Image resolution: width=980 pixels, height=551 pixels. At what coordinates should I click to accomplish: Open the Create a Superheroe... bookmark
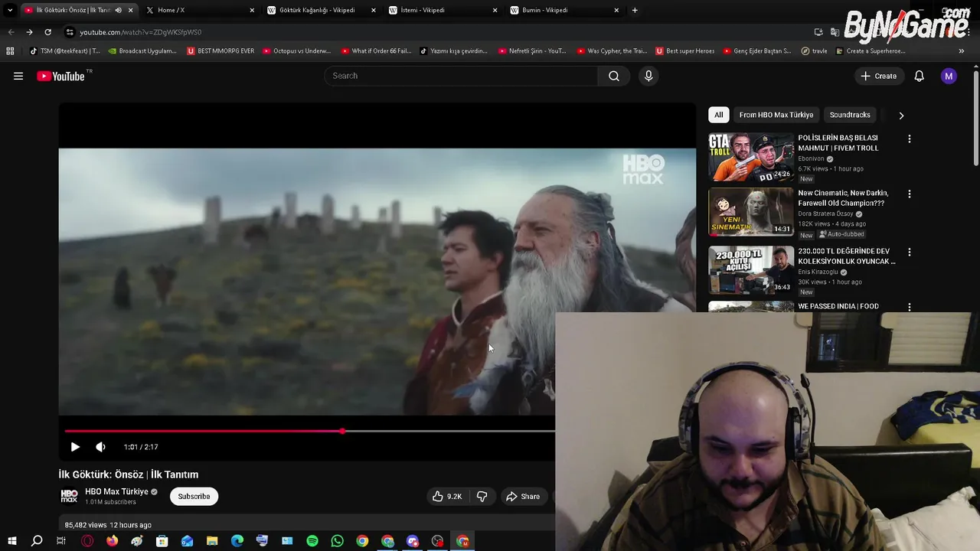point(871,51)
